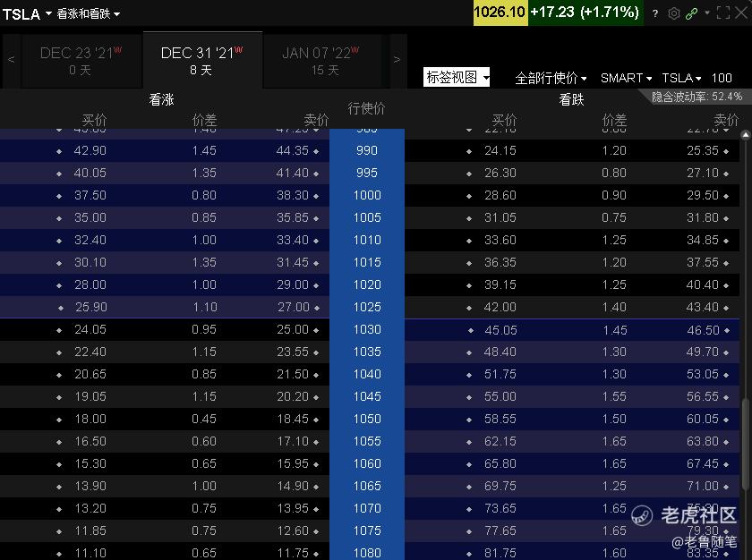Click the put-side 卖价 column header
This screenshot has width=752, height=560.
[726, 120]
